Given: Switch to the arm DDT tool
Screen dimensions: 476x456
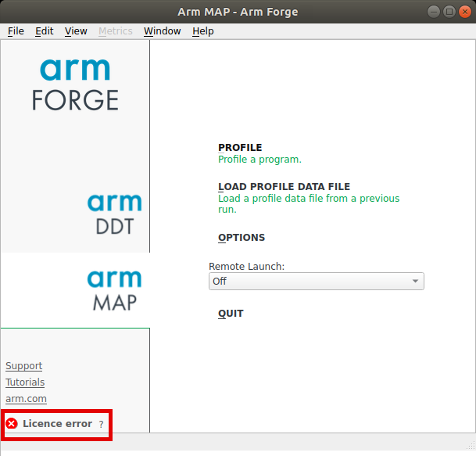Looking at the screenshot, I should click(x=114, y=214).
